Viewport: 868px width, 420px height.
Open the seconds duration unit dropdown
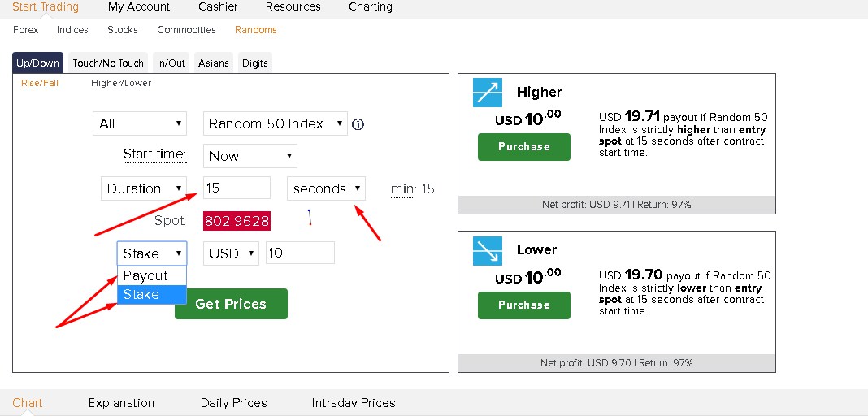326,188
